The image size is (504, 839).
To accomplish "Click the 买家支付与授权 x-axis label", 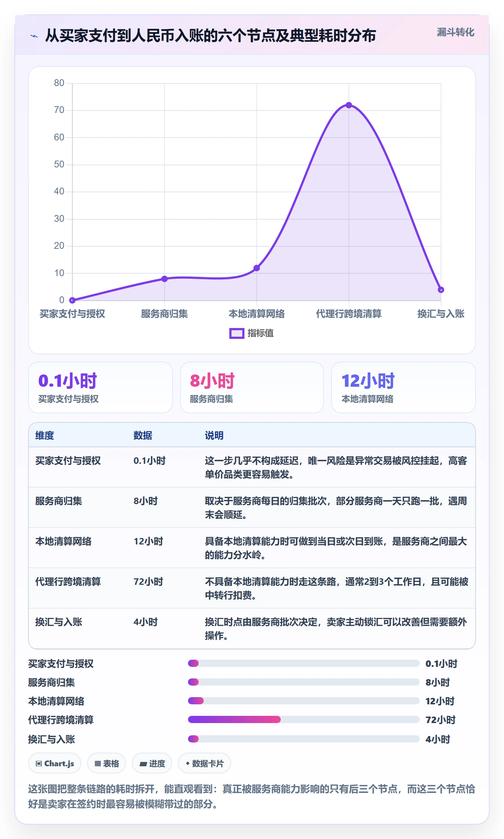I will click(72, 314).
